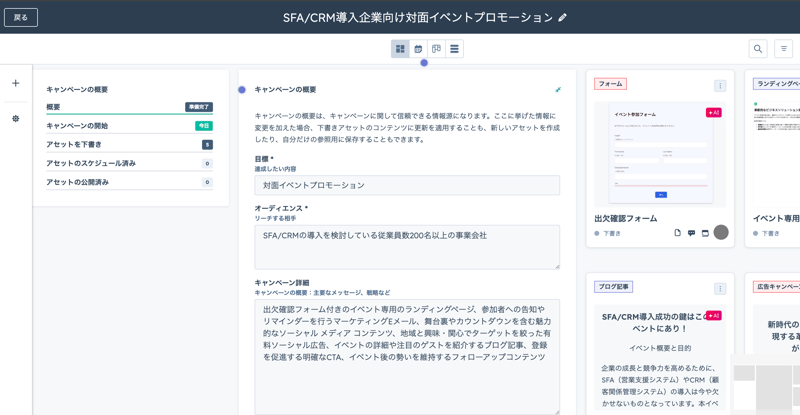
Task: Switch to the kanban board view
Action: point(436,49)
